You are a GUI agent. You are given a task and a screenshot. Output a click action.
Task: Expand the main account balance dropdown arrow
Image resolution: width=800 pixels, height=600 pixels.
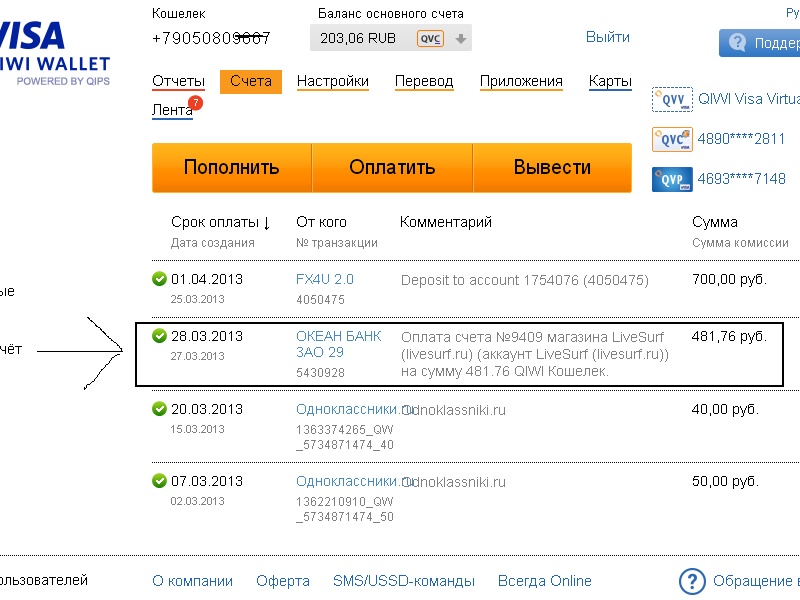point(461,39)
